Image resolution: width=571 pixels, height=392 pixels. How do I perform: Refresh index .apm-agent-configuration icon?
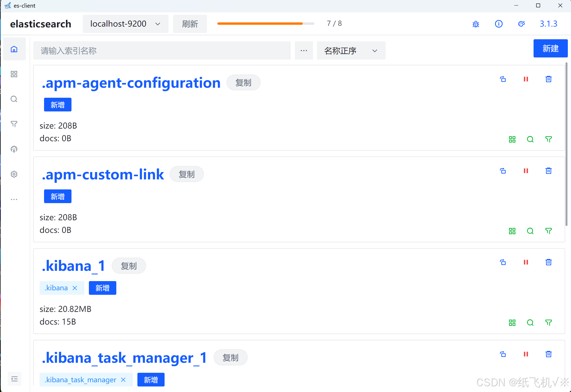click(503, 79)
